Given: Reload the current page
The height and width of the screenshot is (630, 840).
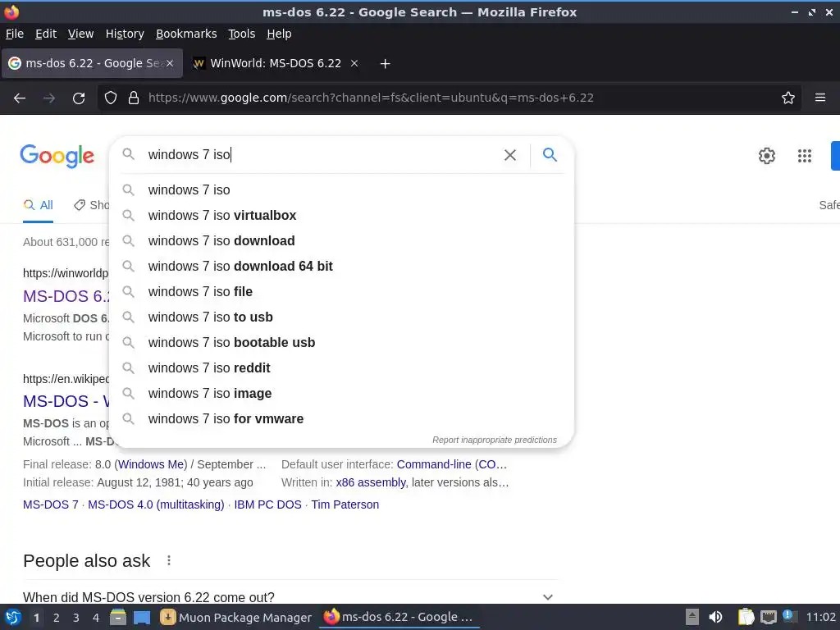Looking at the screenshot, I should coord(79,98).
